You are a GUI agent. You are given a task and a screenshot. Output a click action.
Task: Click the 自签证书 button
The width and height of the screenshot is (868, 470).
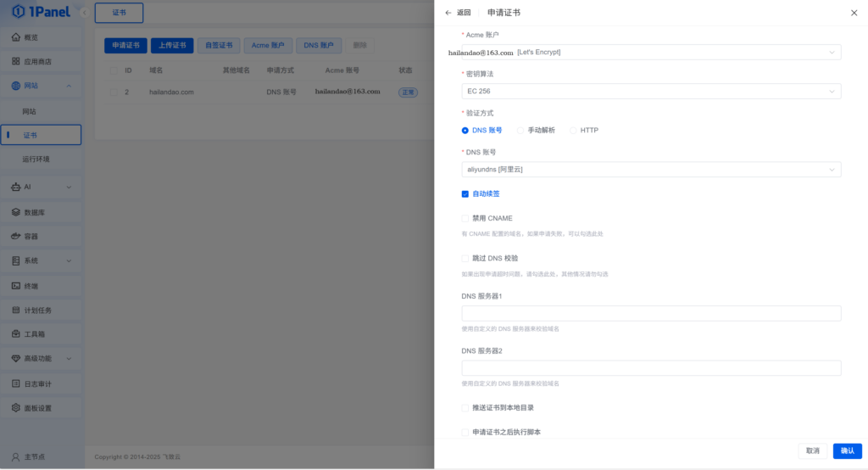point(219,46)
